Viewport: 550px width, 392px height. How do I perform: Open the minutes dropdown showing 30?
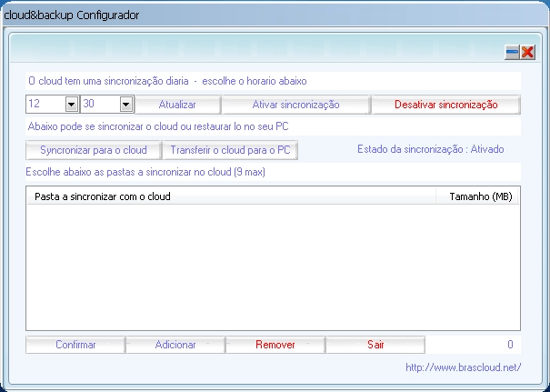(x=126, y=105)
